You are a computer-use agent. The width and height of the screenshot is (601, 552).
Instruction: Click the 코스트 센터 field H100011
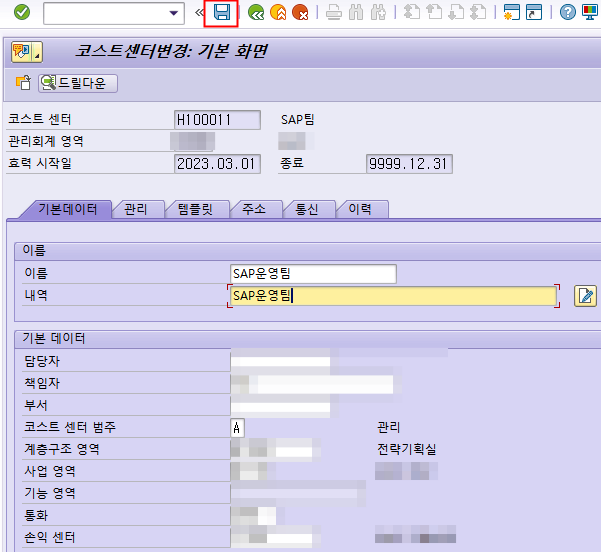[x=217, y=120]
